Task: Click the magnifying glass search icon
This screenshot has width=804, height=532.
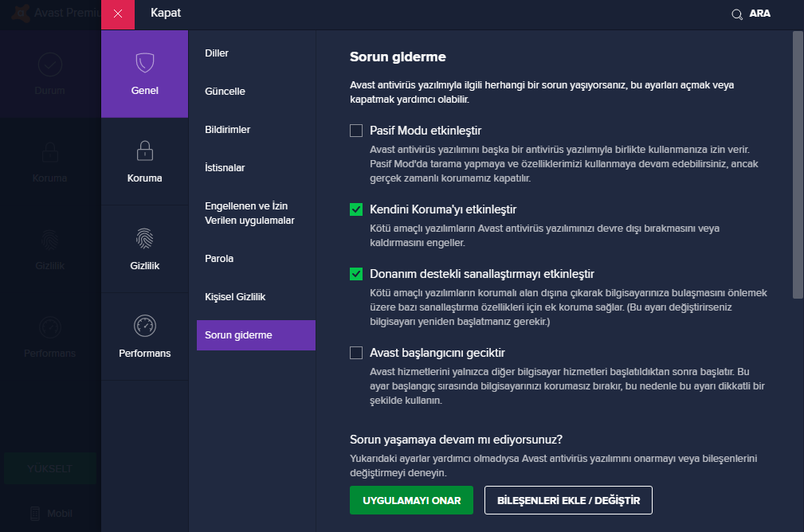Action: coord(737,14)
